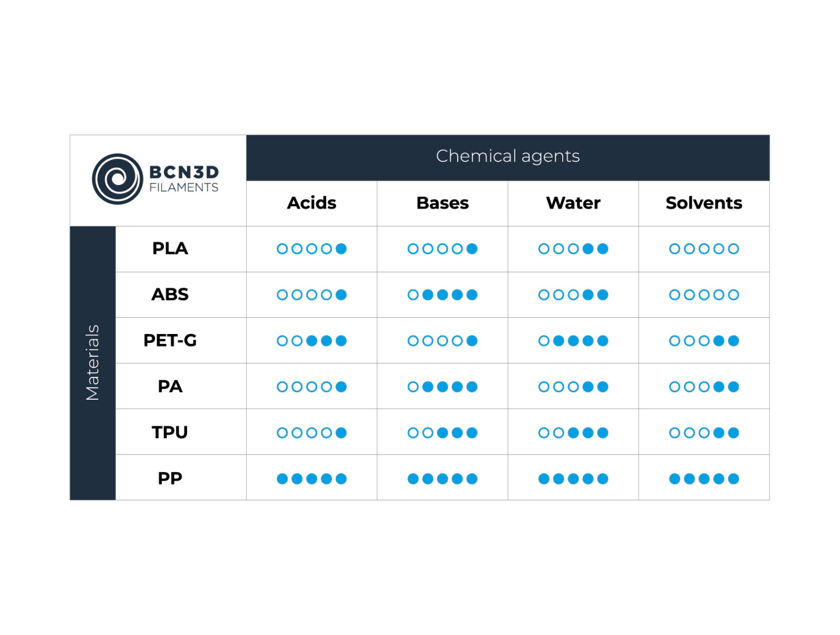The width and height of the screenshot is (840, 635).
Task: Select the Solvents column header
Action: point(704,203)
